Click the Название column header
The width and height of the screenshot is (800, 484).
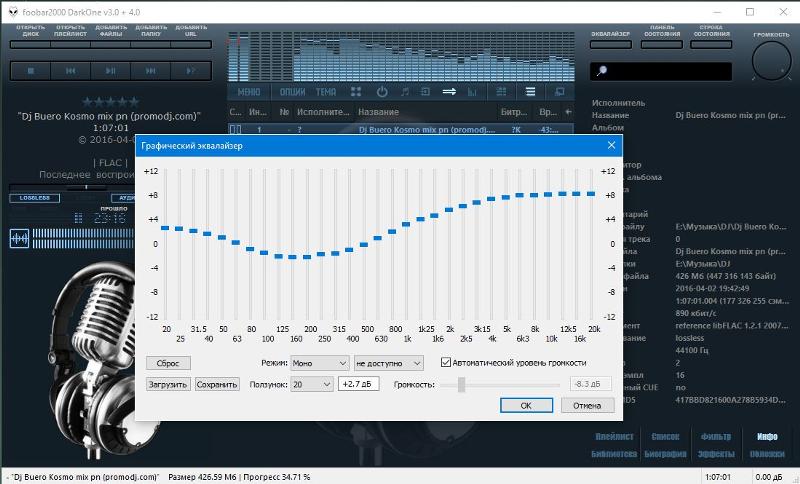tap(379, 112)
